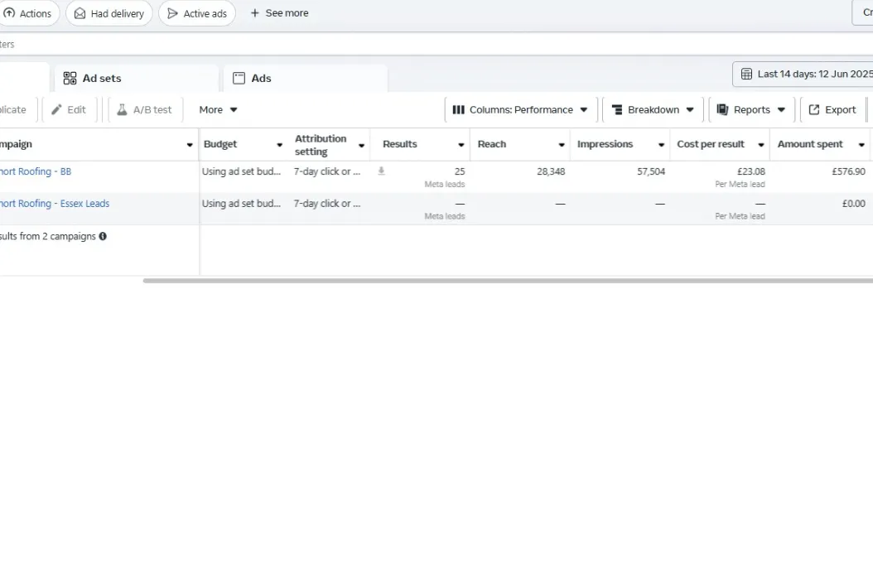Click the Ad sets grid icon
This screenshot has height=588, width=873.
(x=70, y=78)
